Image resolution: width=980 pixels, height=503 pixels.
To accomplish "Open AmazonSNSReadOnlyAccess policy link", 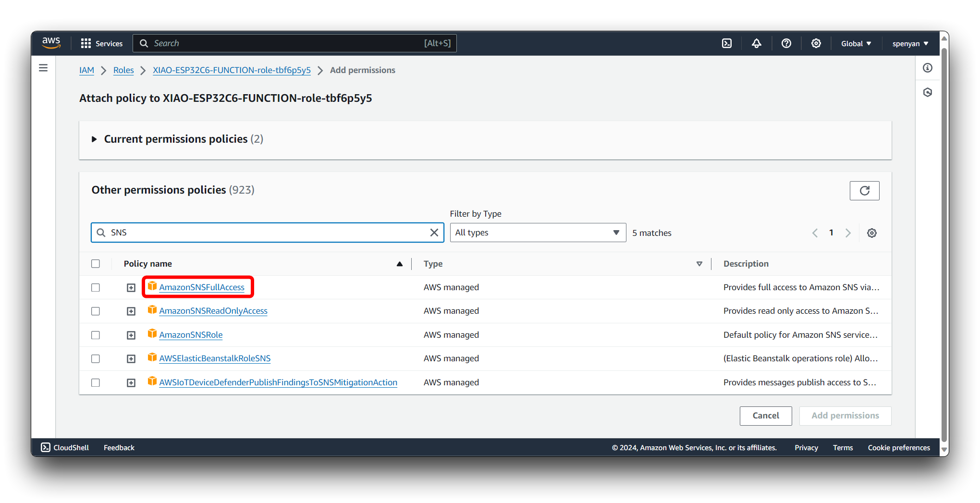I will pos(213,311).
